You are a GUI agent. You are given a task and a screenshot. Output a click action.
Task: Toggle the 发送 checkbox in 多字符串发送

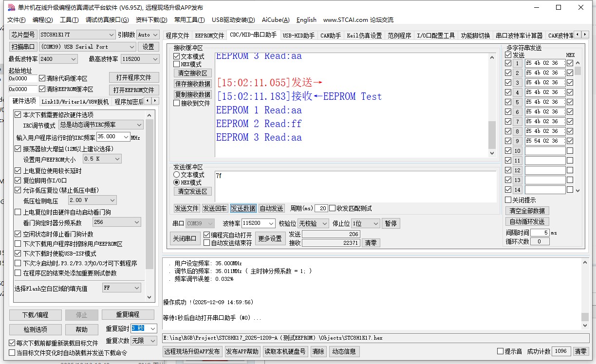tap(509, 55)
